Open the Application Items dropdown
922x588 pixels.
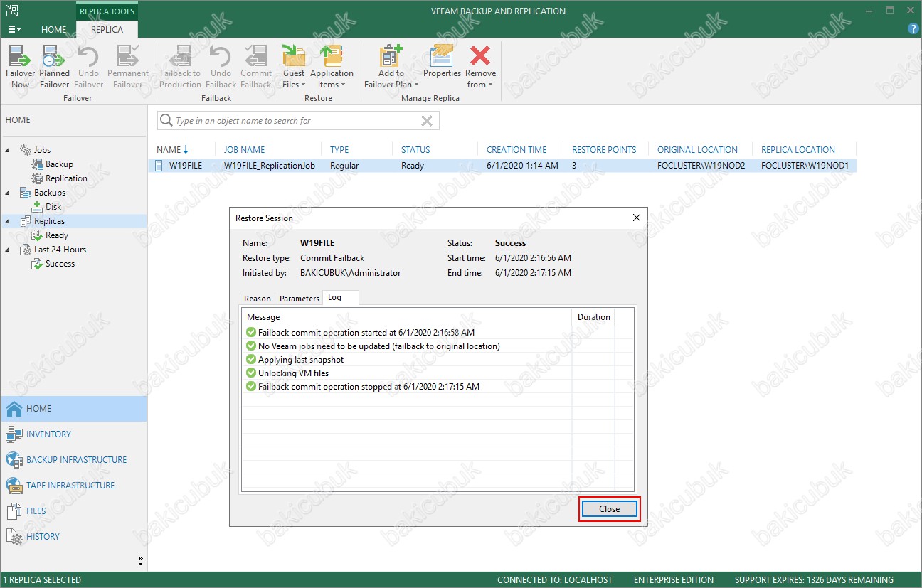[x=332, y=67]
